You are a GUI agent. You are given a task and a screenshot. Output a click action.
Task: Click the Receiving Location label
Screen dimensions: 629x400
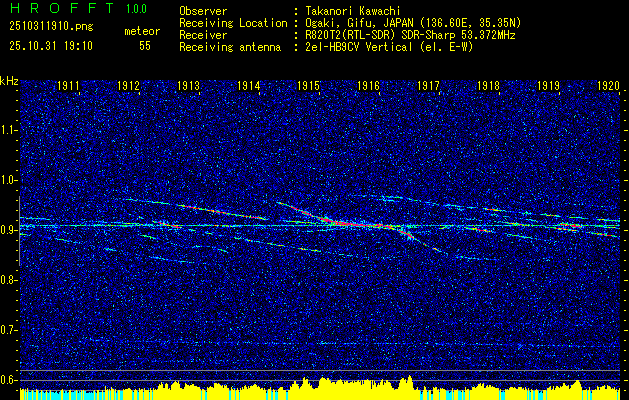point(233,23)
